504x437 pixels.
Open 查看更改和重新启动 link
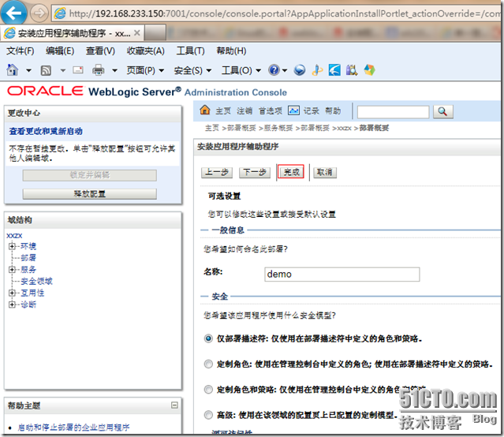pyautogui.click(x=46, y=131)
